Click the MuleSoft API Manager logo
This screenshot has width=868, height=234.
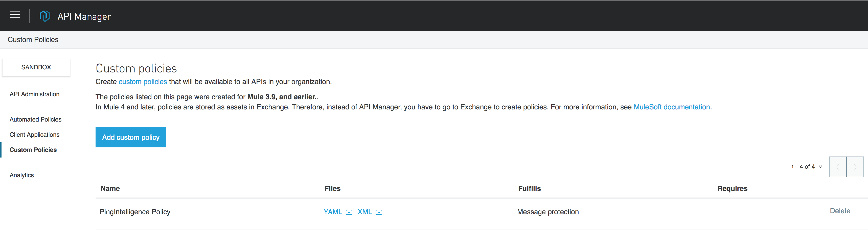[x=44, y=16]
